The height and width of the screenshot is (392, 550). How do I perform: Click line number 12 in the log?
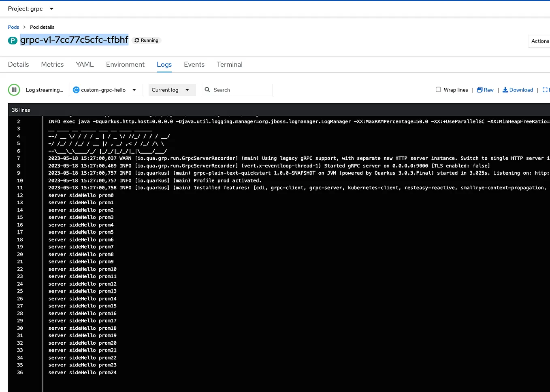(x=20, y=195)
